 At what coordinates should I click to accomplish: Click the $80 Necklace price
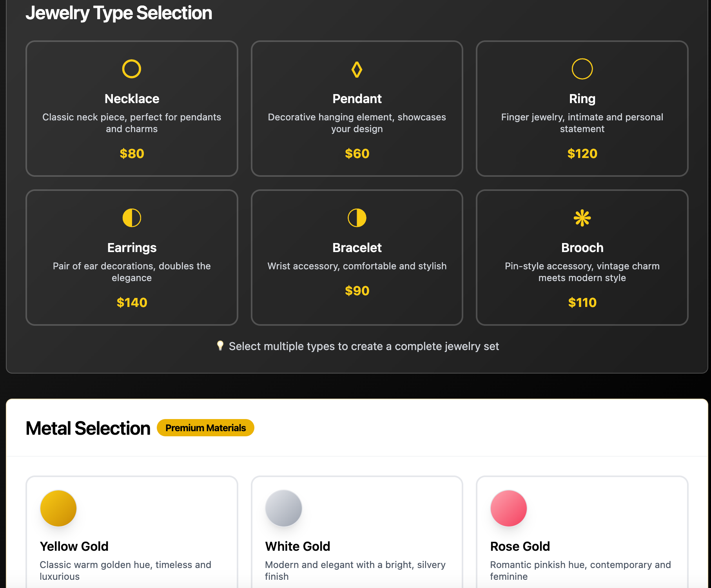pos(132,154)
